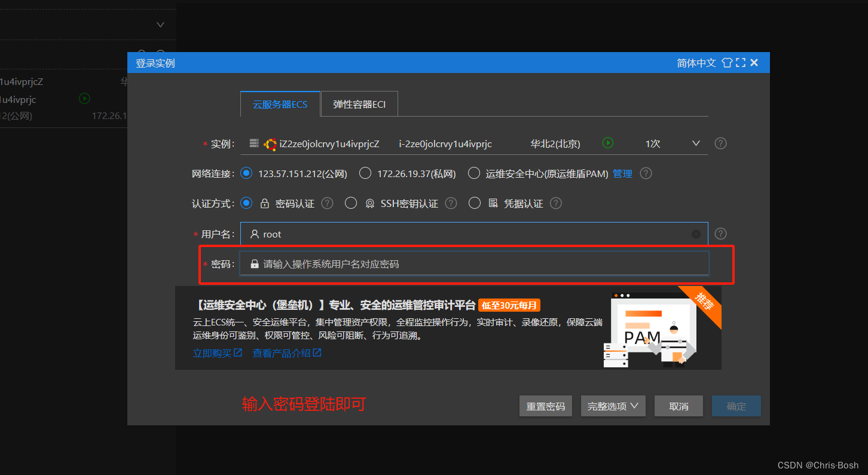Click instance ID i-2ze0jolcrvy1u4ivprjc
This screenshot has width=868, height=475.
(x=445, y=144)
